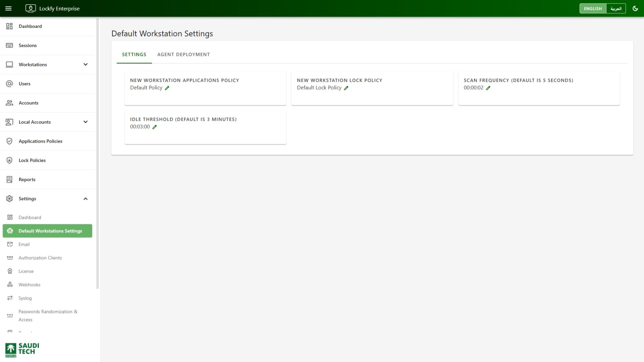Open Authorization Clients settings page
The height and width of the screenshot is (362, 644).
48,258
